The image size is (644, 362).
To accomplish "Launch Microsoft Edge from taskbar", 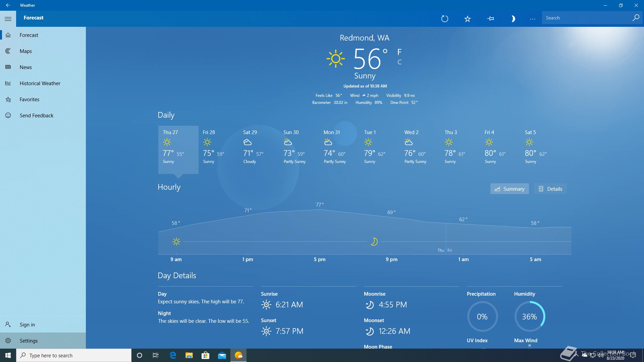I will [x=173, y=355].
